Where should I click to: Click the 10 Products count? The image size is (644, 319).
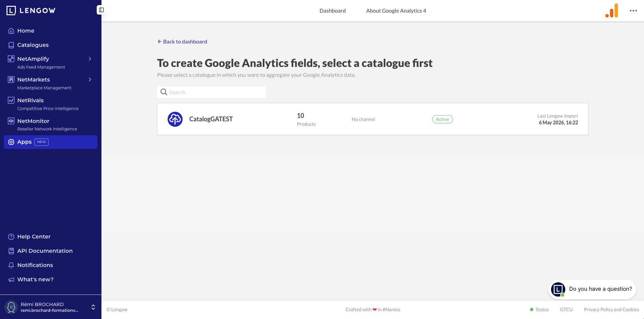306,119
